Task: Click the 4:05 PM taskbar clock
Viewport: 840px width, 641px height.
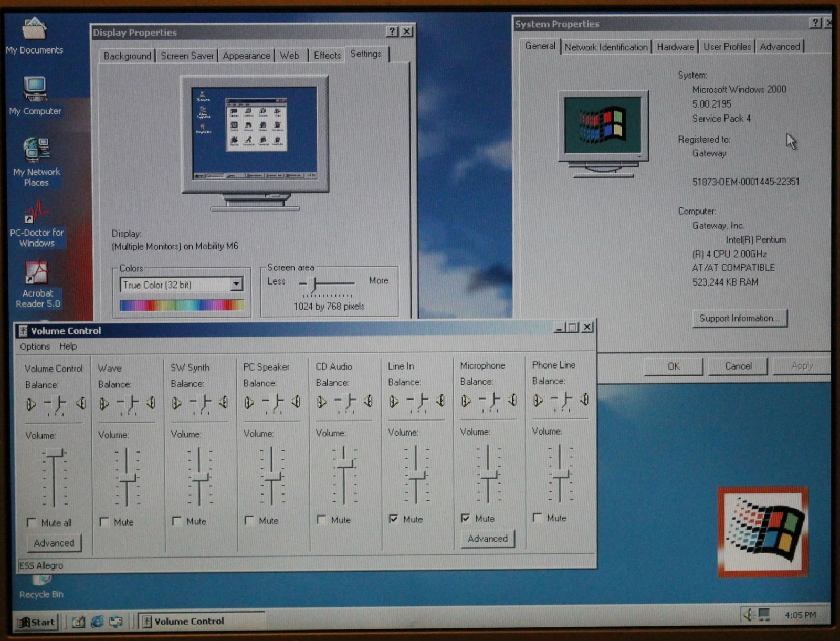Action: coord(800,615)
